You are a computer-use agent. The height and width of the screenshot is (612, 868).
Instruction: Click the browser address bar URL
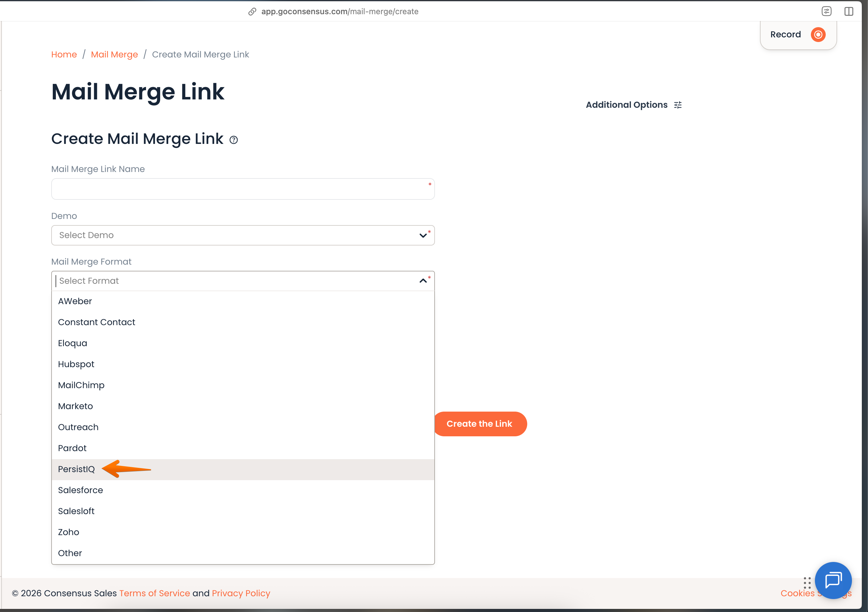pyautogui.click(x=340, y=12)
